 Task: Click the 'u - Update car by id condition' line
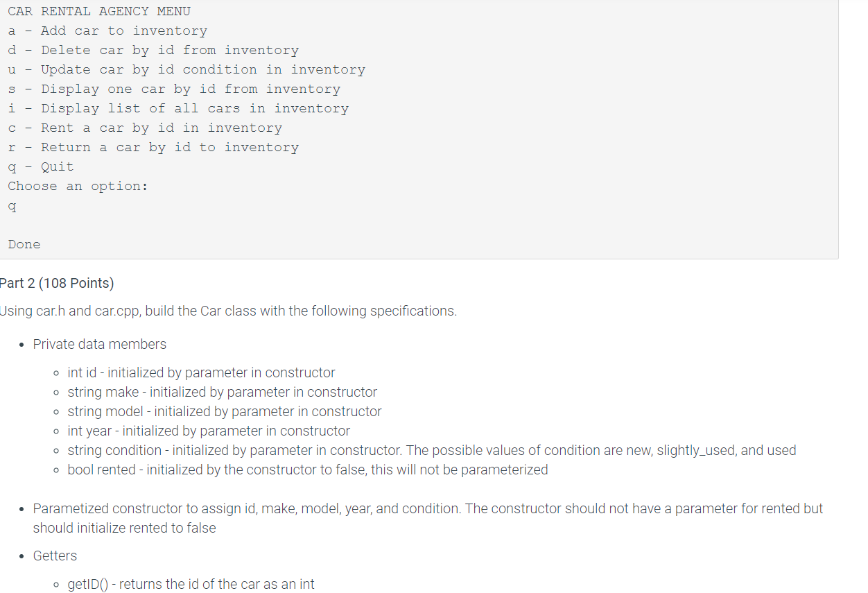pyautogui.click(x=186, y=69)
